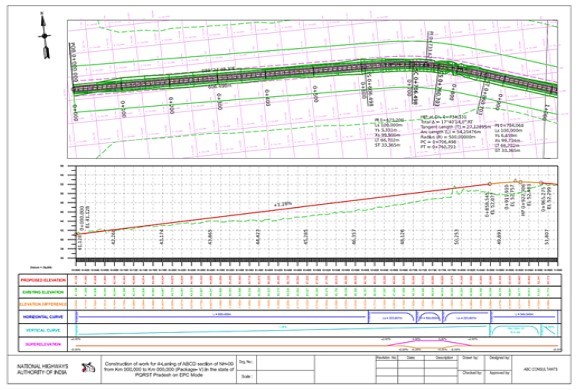Select the PROPOSED ELEVATION row label
This screenshot has width=577, height=390.
(43, 280)
